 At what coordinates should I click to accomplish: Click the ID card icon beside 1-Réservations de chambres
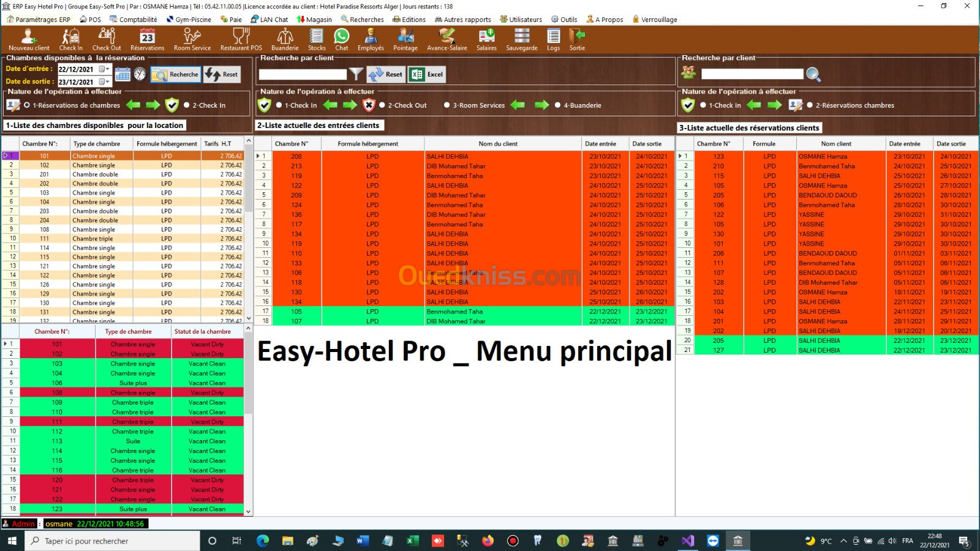13,105
